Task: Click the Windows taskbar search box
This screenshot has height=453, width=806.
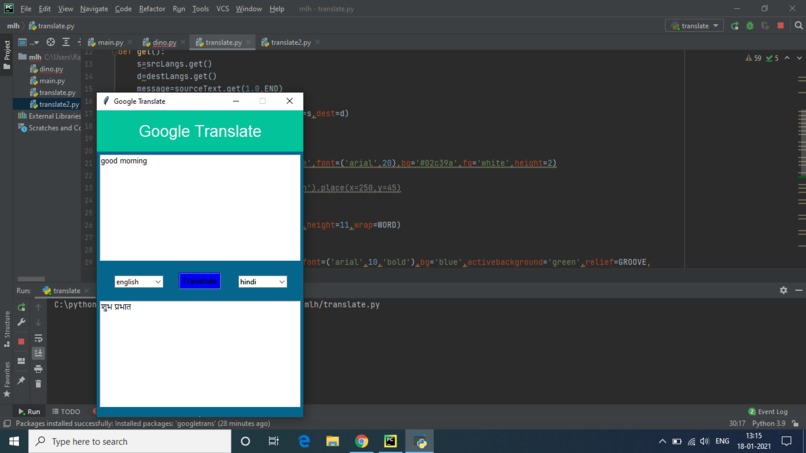Action: (x=130, y=441)
